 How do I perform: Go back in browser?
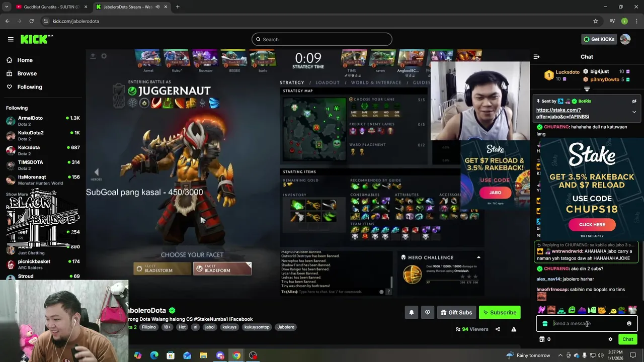(7, 21)
